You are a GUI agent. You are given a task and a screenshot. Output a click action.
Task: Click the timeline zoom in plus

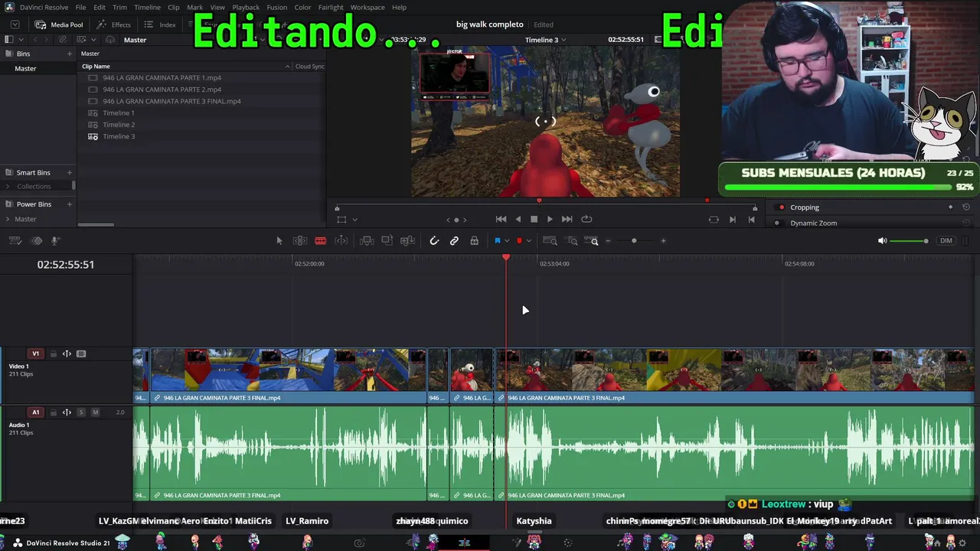(663, 241)
